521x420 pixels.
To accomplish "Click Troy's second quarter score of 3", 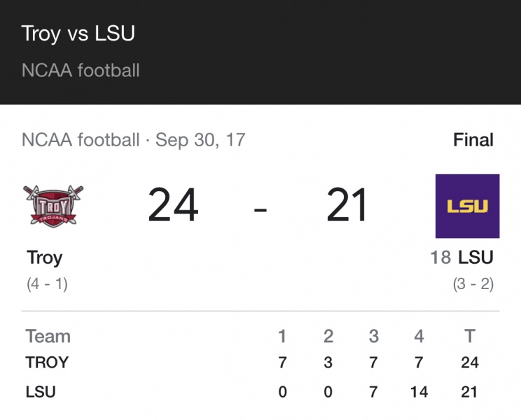I will pos(328,363).
